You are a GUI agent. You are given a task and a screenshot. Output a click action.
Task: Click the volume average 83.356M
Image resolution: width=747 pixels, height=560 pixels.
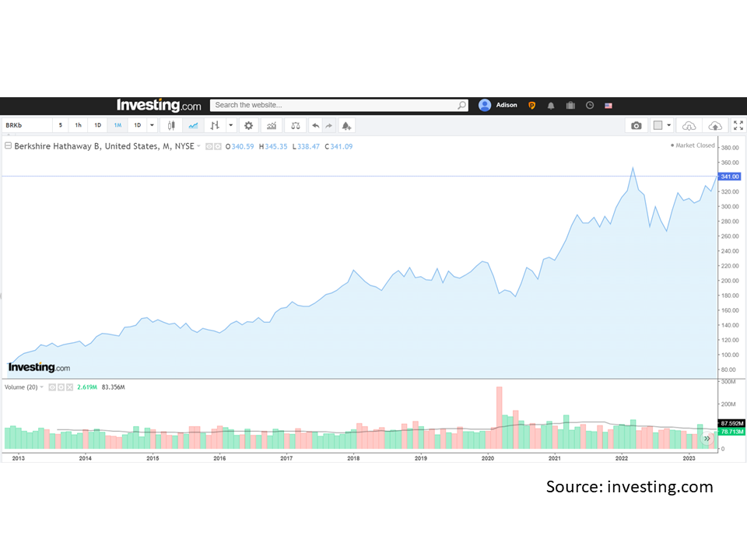114,387
